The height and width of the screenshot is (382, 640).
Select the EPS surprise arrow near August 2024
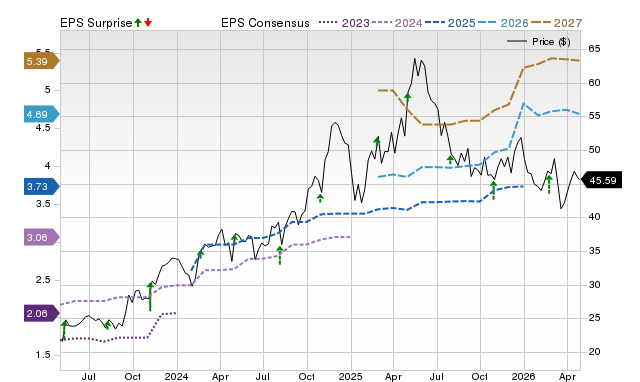pos(280,255)
